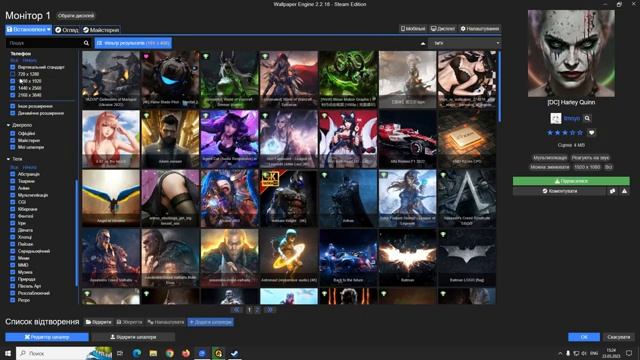640x360 pixels.
Task: Click the playlist save button
Action: (129, 322)
